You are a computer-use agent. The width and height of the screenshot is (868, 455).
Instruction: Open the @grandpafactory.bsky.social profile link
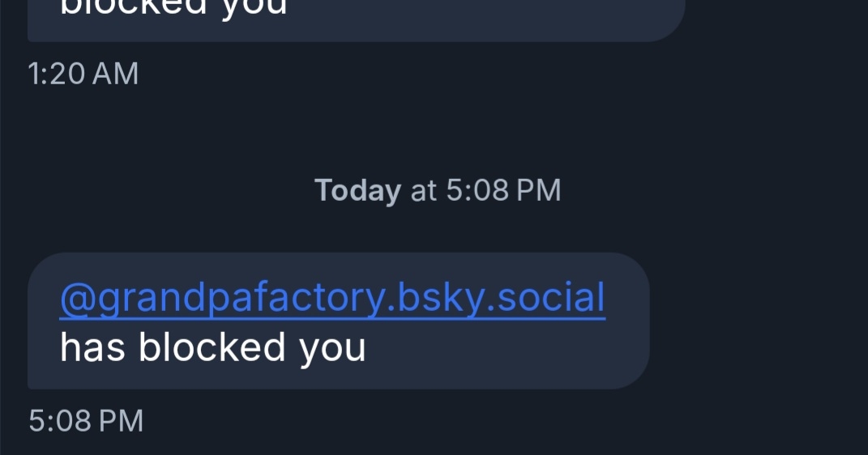[332, 298]
